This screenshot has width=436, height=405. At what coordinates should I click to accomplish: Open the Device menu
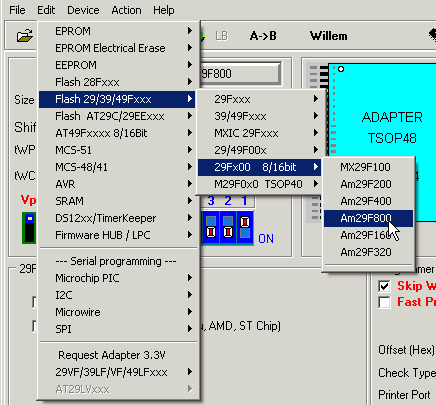[x=83, y=10]
